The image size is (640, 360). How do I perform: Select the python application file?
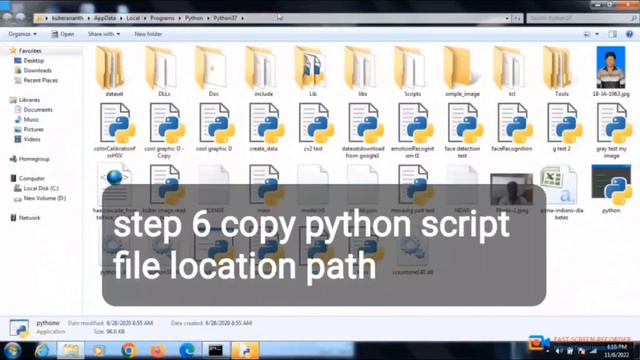click(x=611, y=189)
